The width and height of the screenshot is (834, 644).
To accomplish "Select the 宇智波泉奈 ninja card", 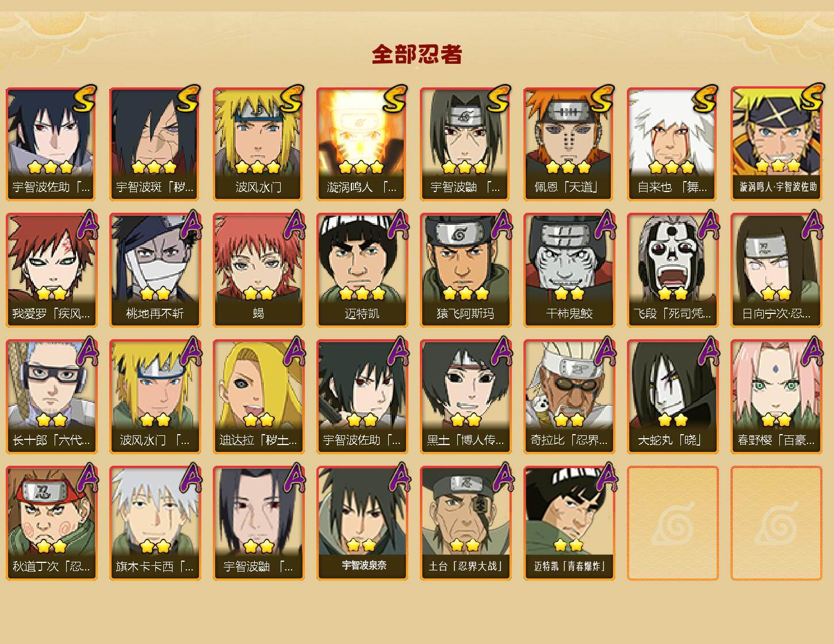I will pos(362,523).
